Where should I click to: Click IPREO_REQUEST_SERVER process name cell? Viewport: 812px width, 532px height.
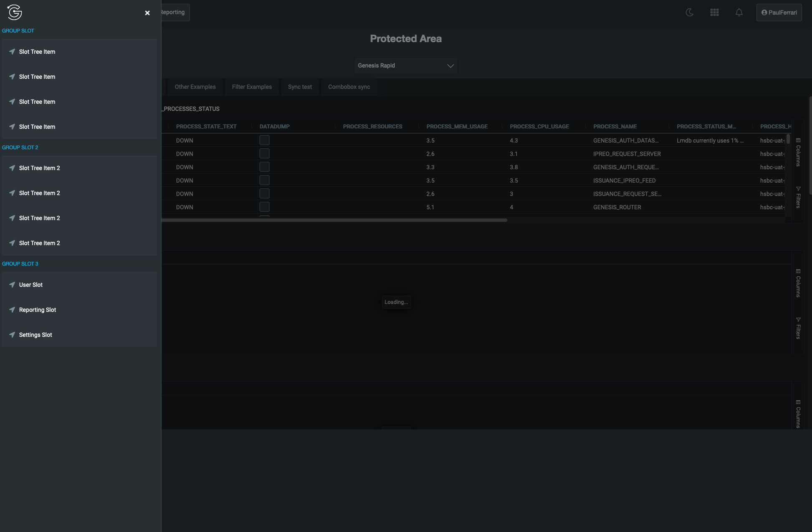coord(627,154)
